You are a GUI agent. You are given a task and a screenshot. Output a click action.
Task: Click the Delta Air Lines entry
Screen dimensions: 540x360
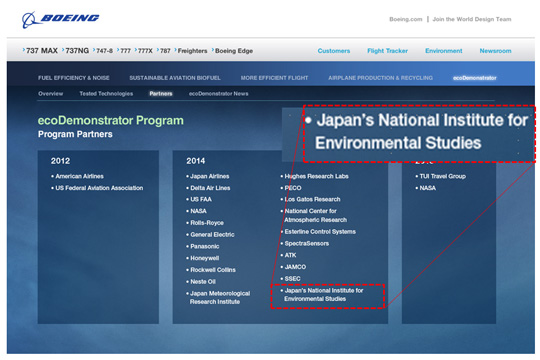[x=210, y=188]
